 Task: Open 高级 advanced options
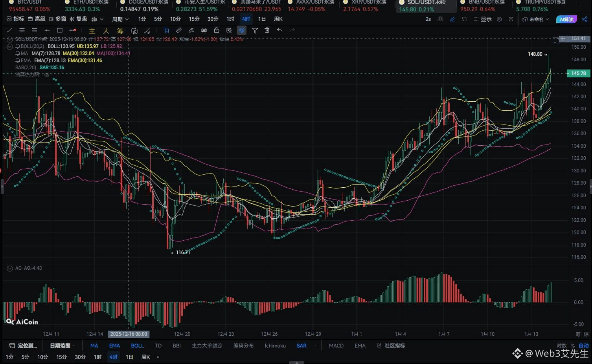pyautogui.click(x=37, y=19)
